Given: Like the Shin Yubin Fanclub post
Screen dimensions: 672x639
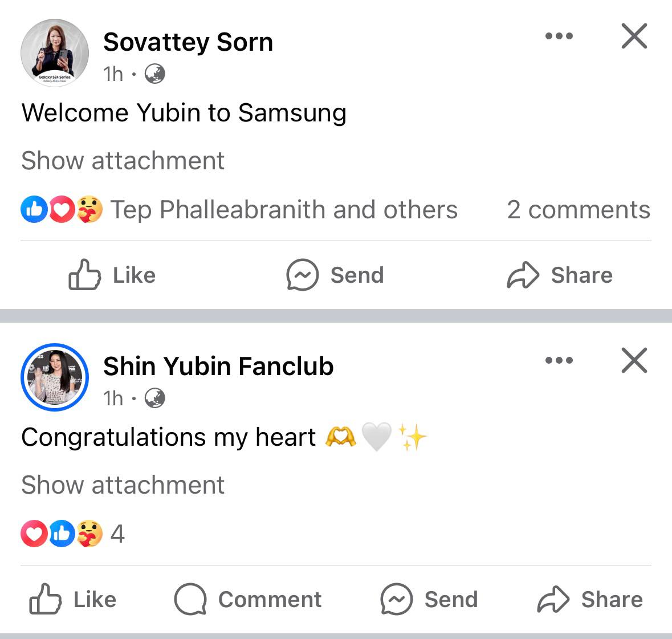Looking at the screenshot, I should pos(73,600).
